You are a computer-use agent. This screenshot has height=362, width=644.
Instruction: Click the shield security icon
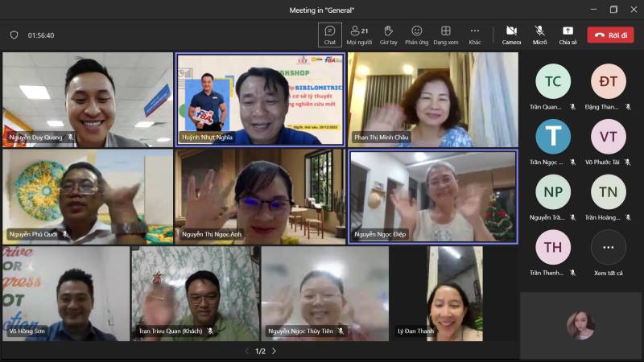(14, 35)
